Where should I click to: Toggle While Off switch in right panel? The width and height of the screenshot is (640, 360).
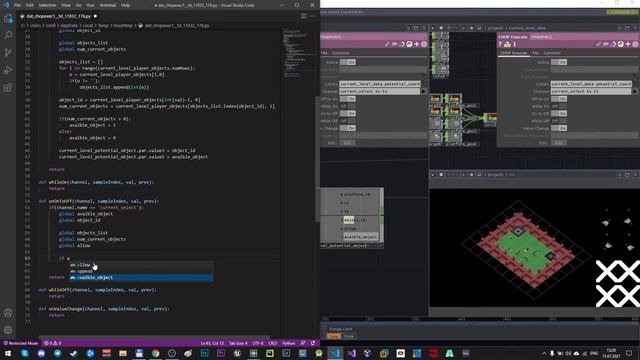tap(558, 121)
